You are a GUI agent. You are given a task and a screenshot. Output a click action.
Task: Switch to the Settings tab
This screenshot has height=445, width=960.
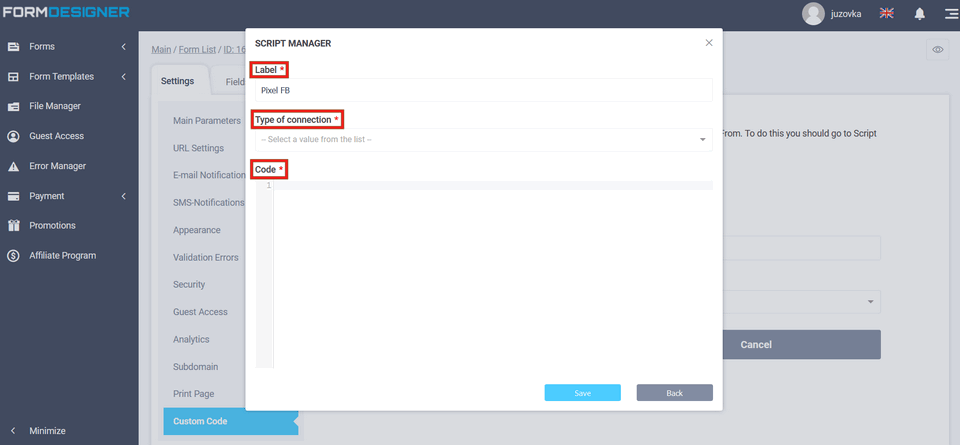[x=178, y=81]
